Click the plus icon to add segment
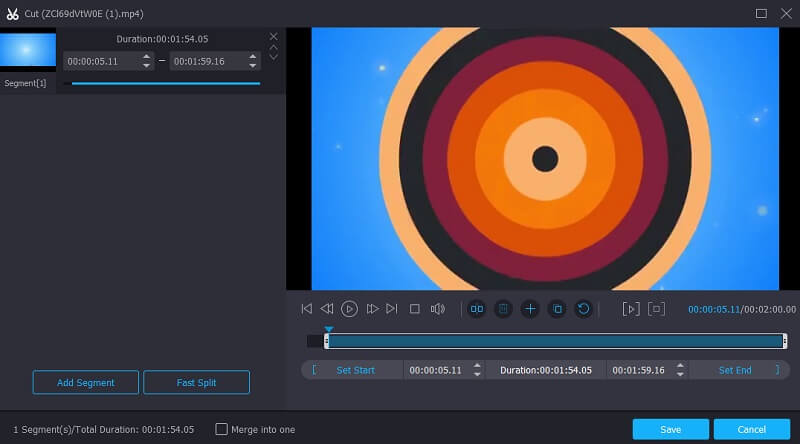 530,309
